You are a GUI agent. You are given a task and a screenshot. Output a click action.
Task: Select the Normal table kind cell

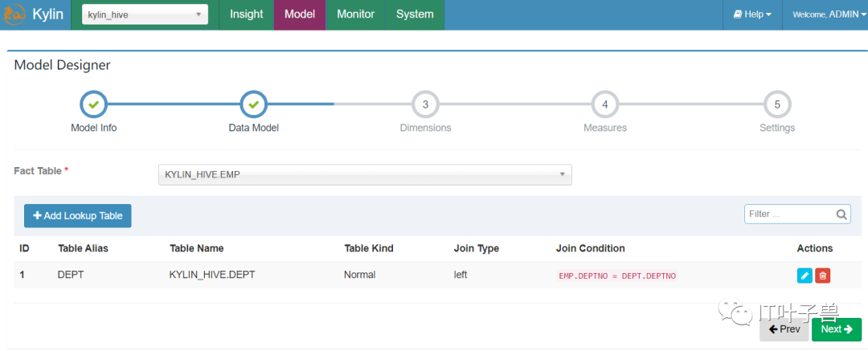359,275
